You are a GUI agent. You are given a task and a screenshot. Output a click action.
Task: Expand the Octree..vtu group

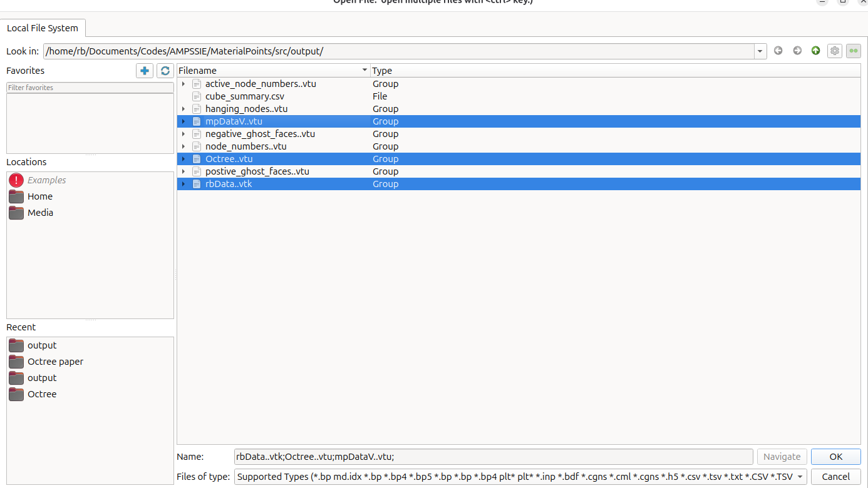coord(183,159)
